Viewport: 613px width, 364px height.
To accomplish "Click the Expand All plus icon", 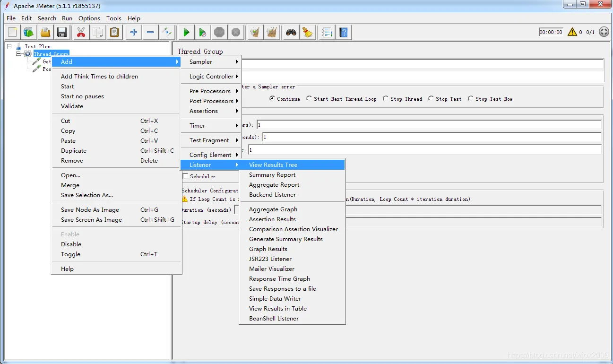I will pyautogui.click(x=134, y=32).
